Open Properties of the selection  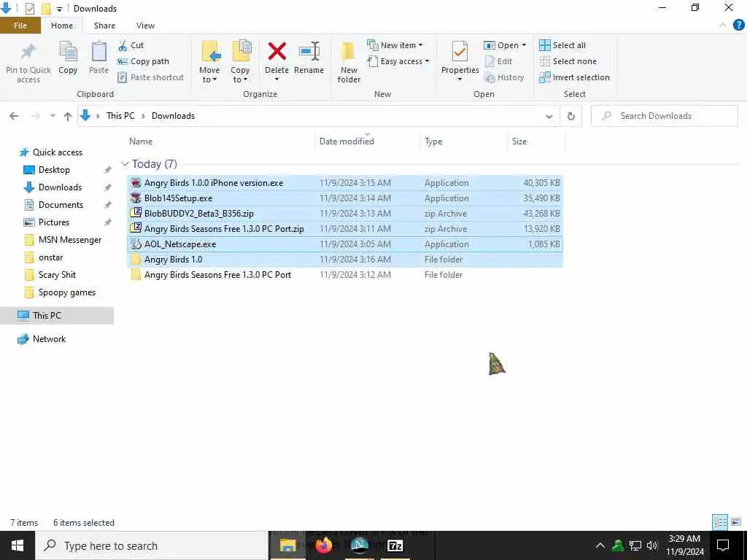click(460, 61)
